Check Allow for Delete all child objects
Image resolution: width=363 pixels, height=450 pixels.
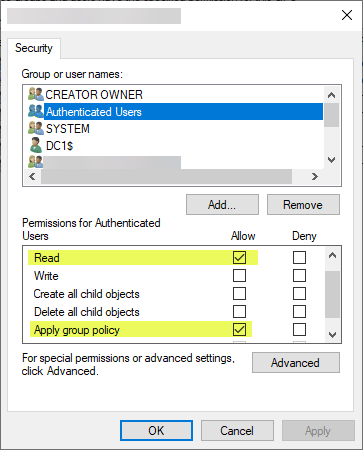(239, 312)
